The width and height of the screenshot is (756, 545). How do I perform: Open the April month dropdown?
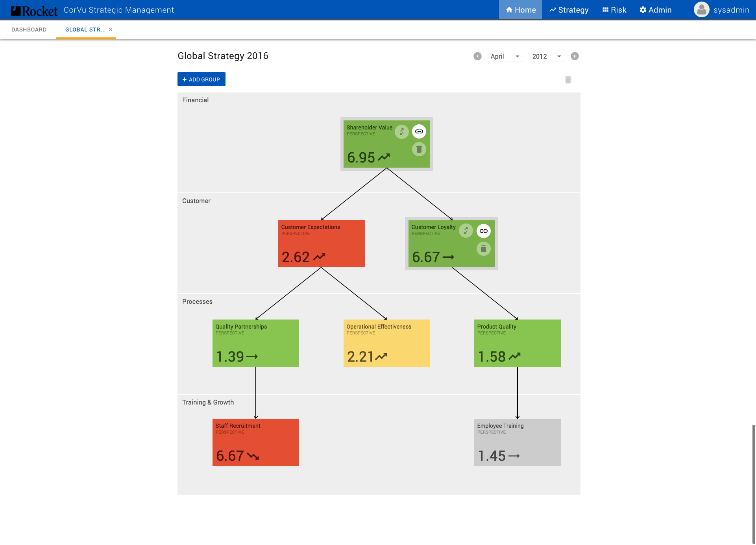505,56
